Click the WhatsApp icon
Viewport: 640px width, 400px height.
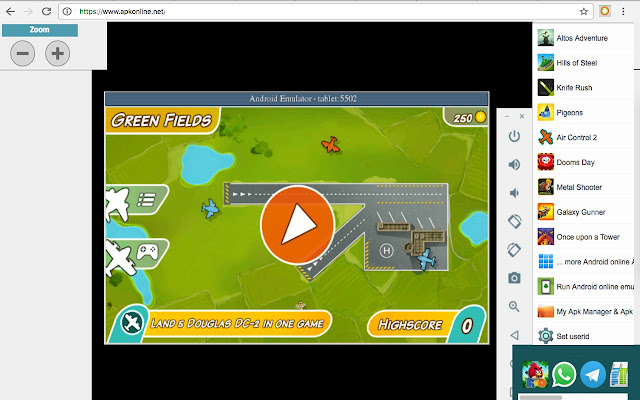tap(564, 374)
